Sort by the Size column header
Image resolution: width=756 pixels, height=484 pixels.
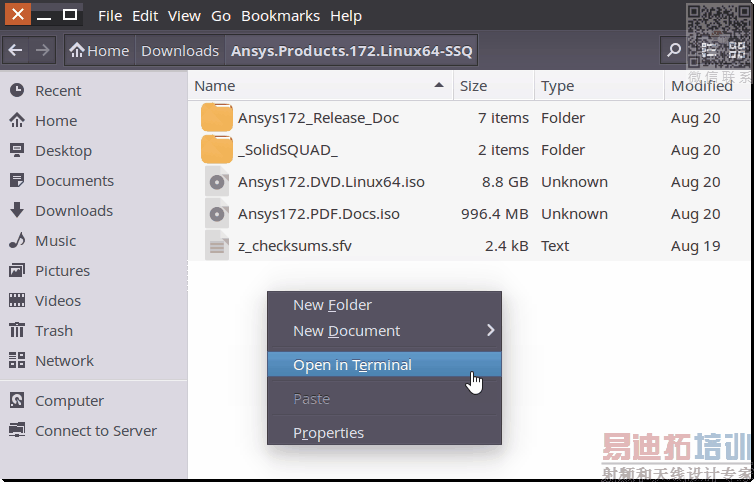[494, 85]
